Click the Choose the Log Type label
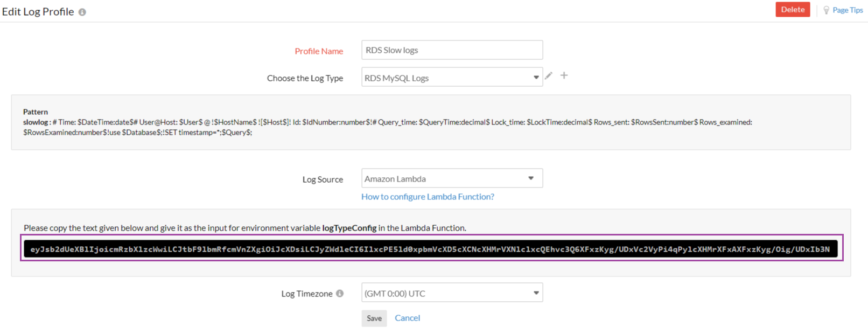 coord(305,78)
